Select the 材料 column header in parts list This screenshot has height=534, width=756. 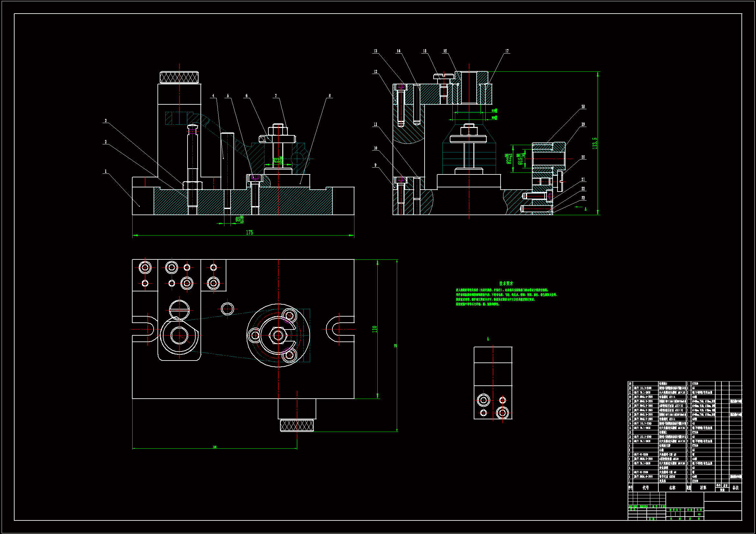(703, 487)
